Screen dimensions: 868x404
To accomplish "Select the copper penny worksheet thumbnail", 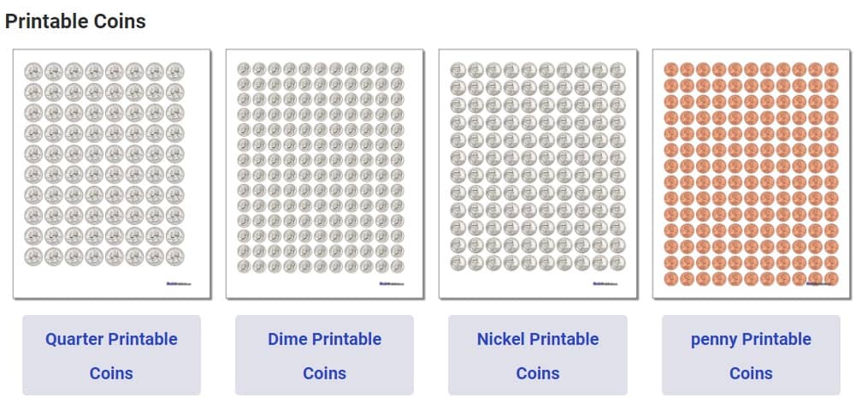I will pyautogui.click(x=751, y=174).
